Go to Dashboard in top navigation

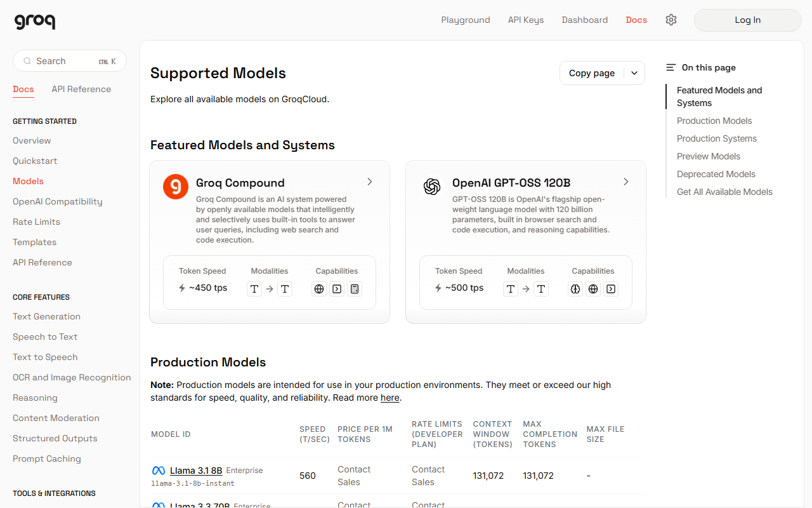tap(585, 20)
